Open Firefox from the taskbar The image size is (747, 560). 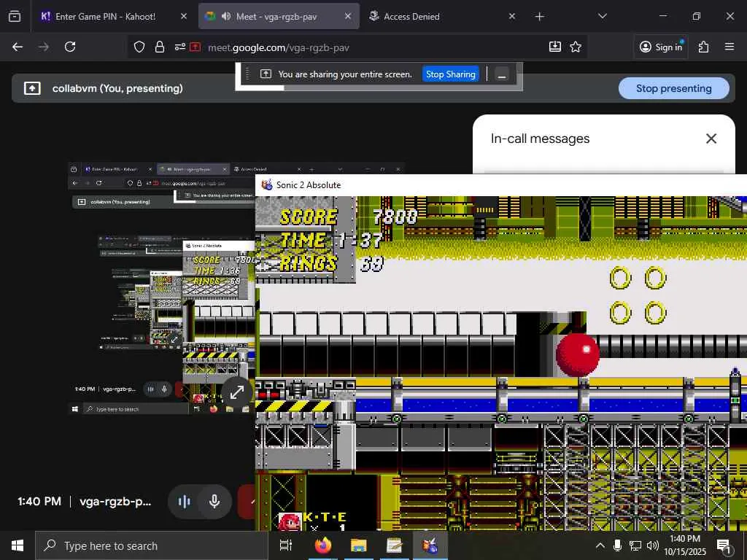[323, 545]
